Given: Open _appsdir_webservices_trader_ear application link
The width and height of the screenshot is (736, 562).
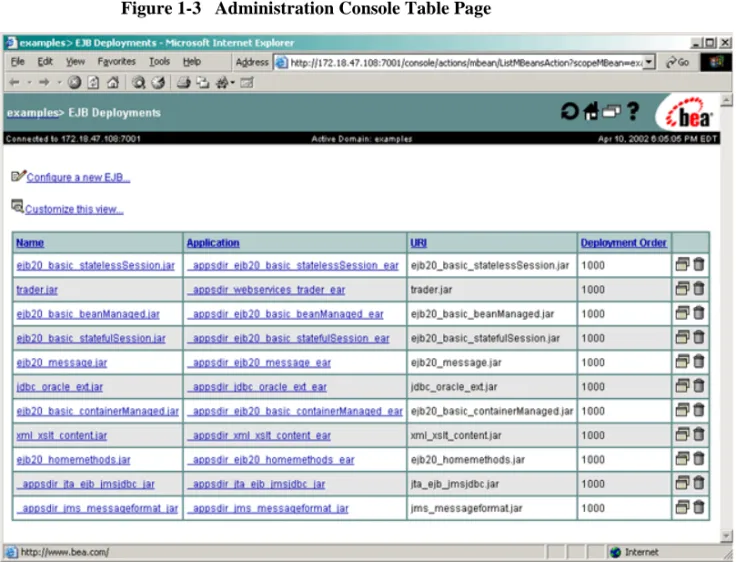Looking at the screenshot, I should click(x=266, y=290).
